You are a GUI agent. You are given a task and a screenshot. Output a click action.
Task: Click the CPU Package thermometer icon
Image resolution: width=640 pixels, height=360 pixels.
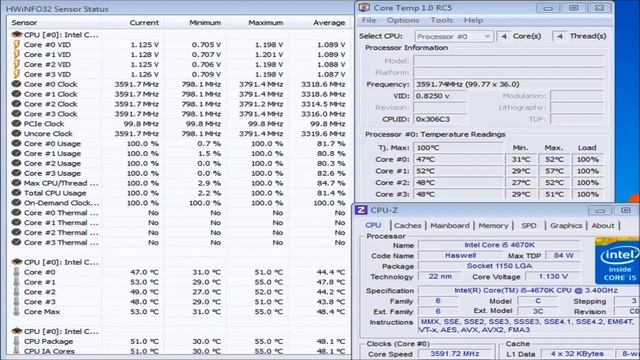16,341
